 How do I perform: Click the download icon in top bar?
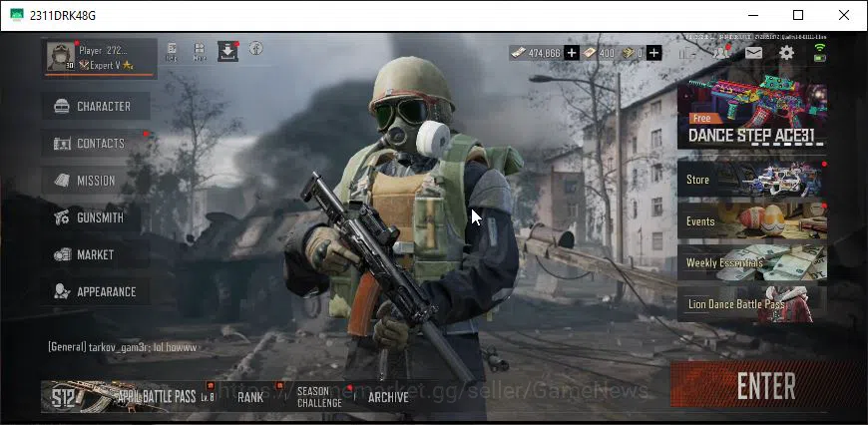[227, 51]
